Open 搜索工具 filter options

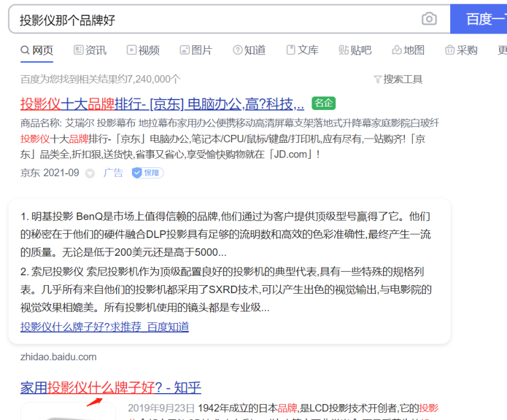(x=398, y=79)
